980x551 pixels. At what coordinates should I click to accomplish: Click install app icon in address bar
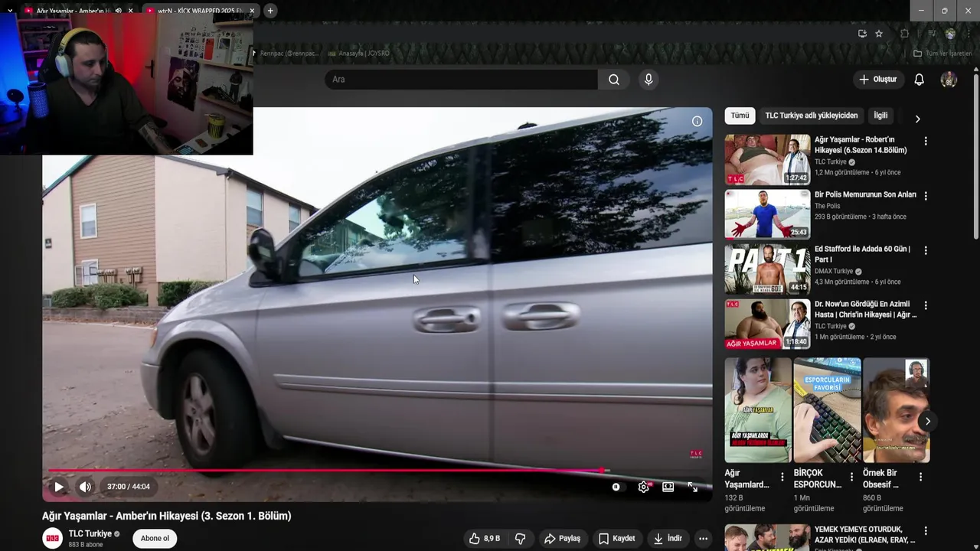(x=862, y=34)
